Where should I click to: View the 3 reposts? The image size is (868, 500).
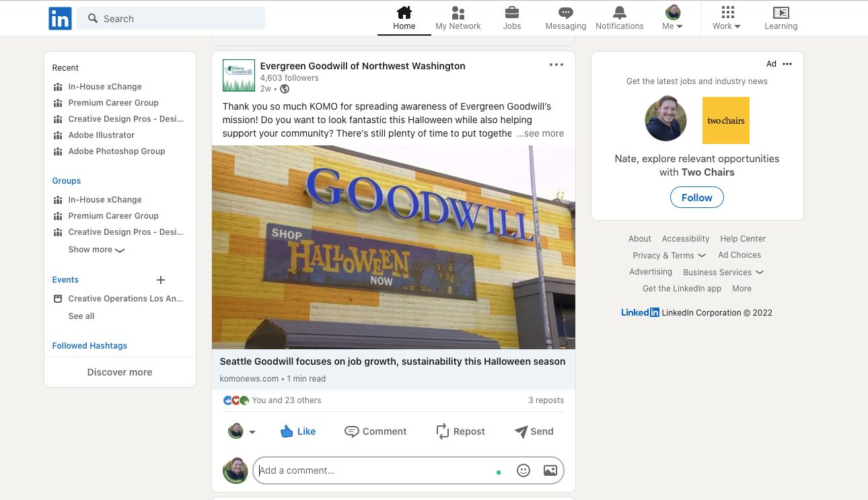[546, 400]
